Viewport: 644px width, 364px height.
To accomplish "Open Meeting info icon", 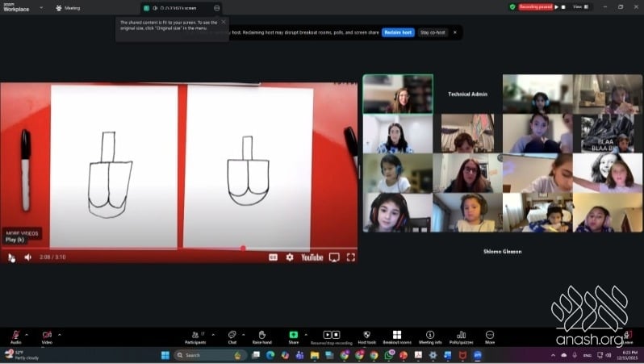I will pyautogui.click(x=430, y=334).
